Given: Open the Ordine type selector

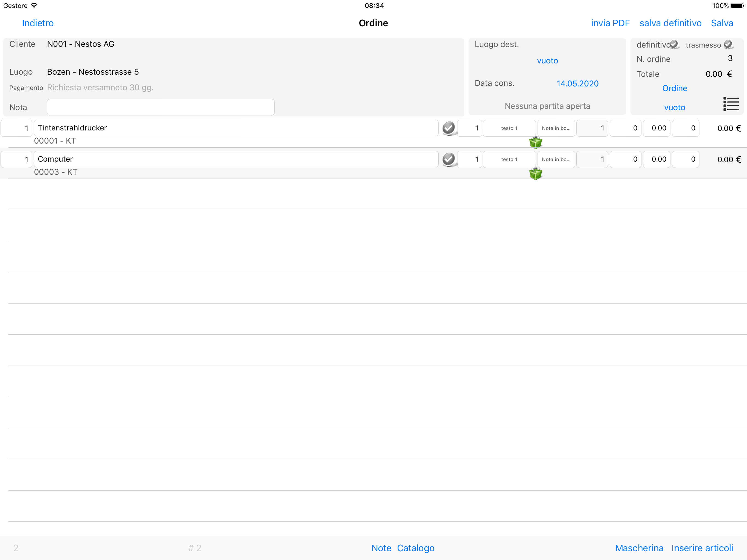Looking at the screenshot, I should pos(674,88).
